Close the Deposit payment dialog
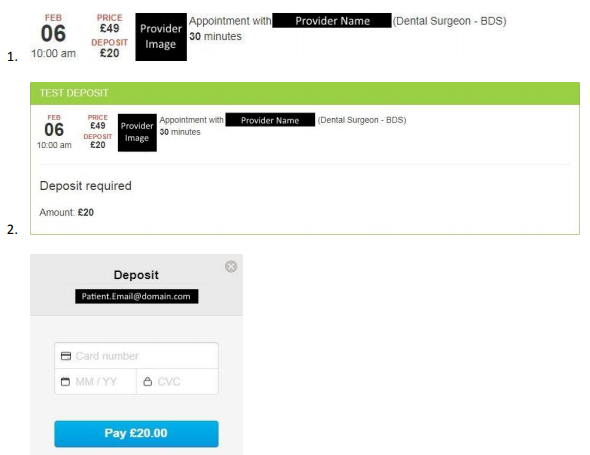This screenshot has height=455, width=590. pyautogui.click(x=231, y=266)
